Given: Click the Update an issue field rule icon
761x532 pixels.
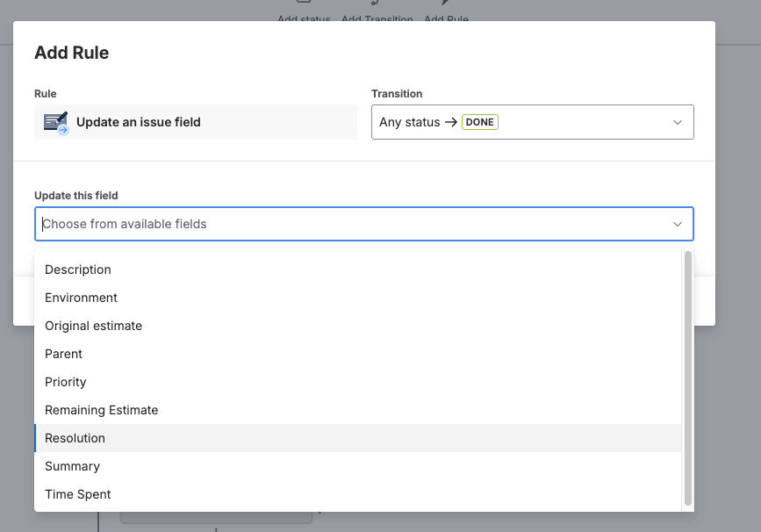Looking at the screenshot, I should tap(56, 122).
